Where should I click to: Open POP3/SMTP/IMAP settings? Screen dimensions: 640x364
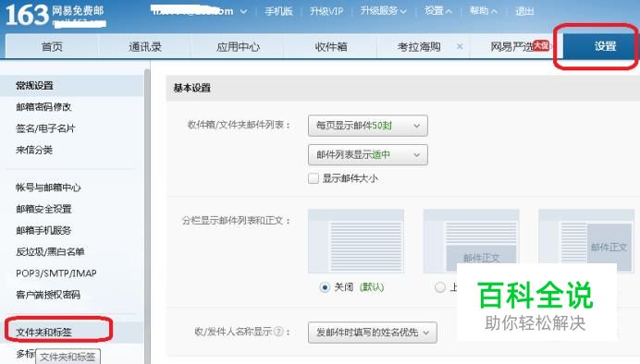click(55, 273)
